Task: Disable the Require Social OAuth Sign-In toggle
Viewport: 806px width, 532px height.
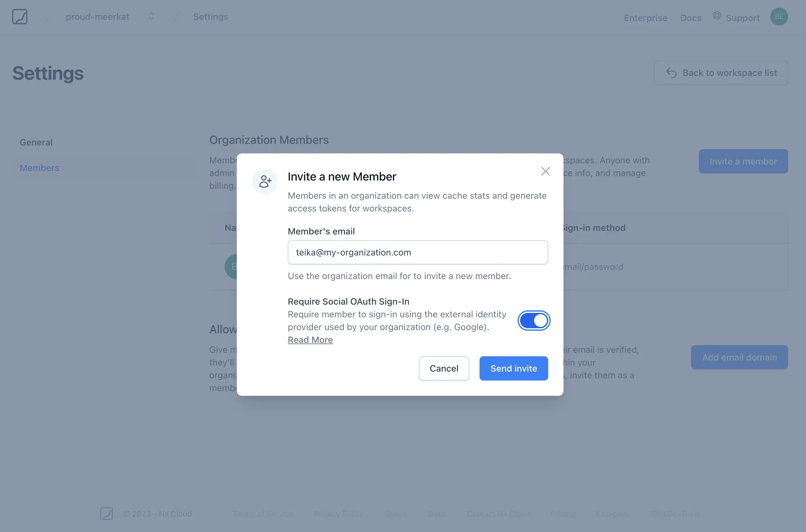Action: coord(534,320)
